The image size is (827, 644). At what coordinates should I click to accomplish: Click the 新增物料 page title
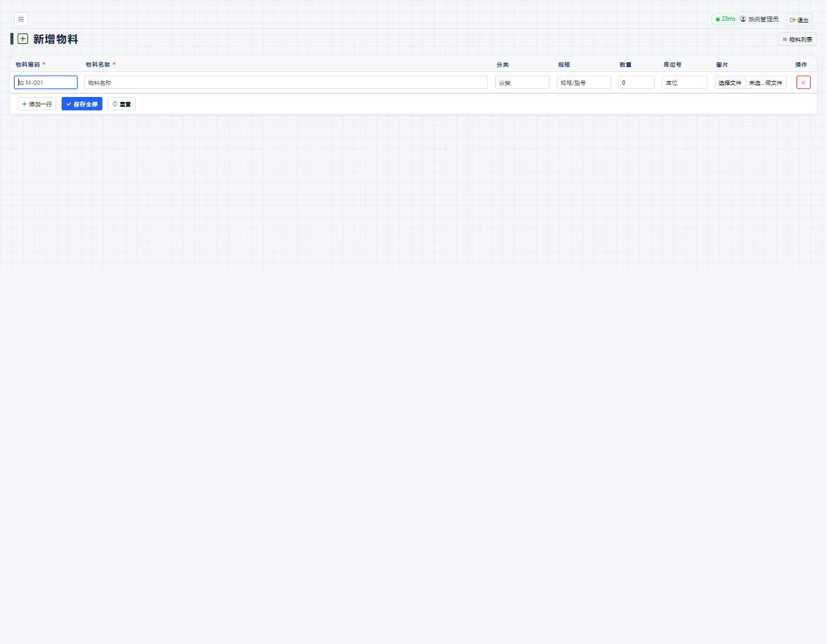[55, 39]
